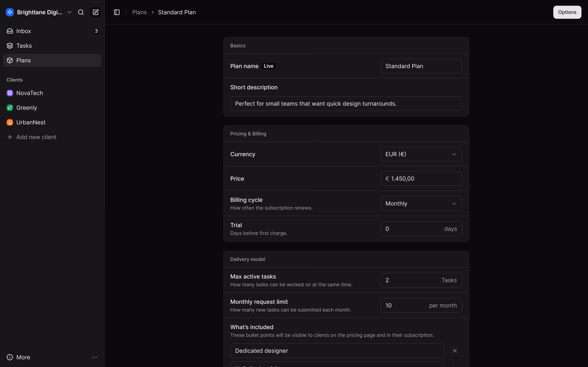Navigate to Plans via the breadcrumb
Viewport: 588px width, 367px height.
click(x=140, y=12)
